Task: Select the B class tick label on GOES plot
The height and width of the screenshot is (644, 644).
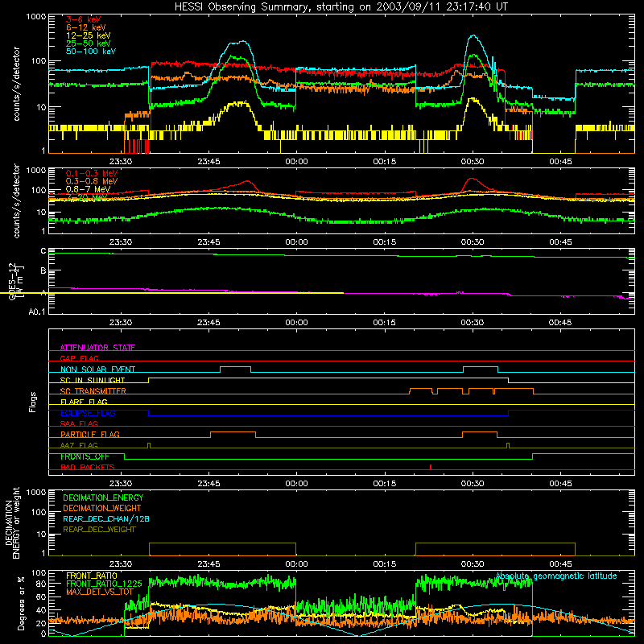Action: 43,271
